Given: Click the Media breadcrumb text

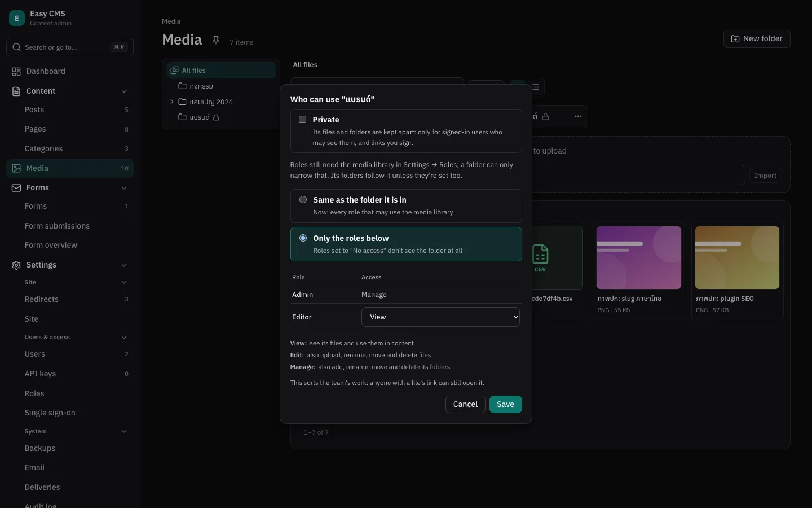Looking at the screenshot, I should click(171, 21).
